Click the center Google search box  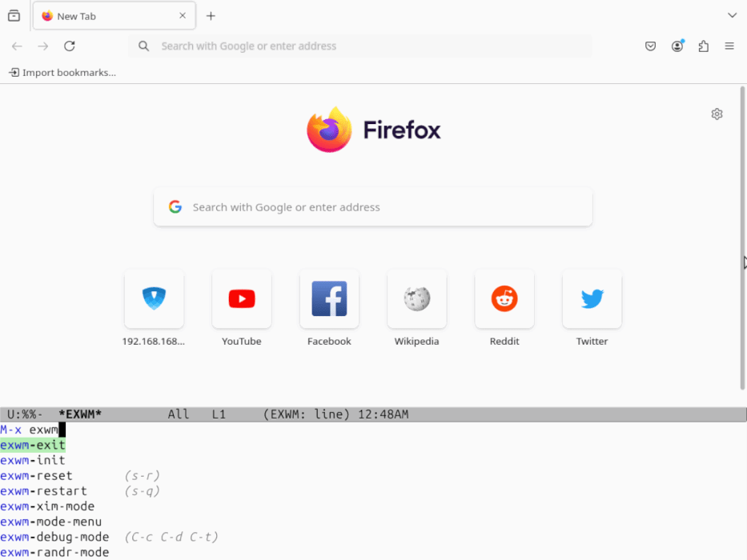373,207
